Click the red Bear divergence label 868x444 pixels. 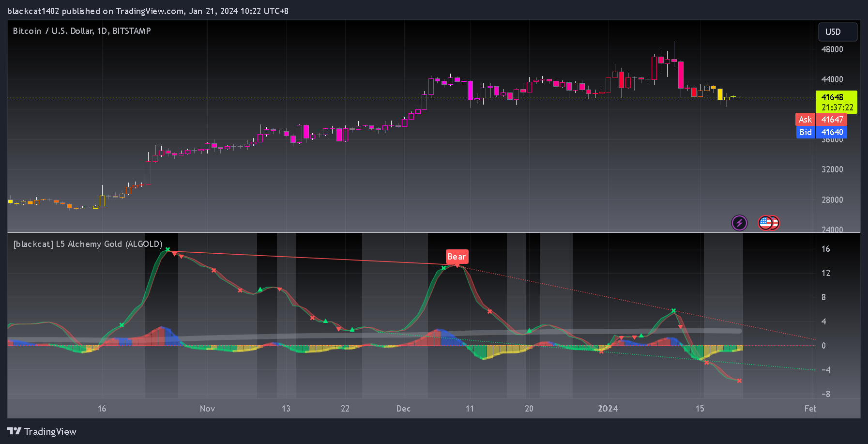pos(457,257)
